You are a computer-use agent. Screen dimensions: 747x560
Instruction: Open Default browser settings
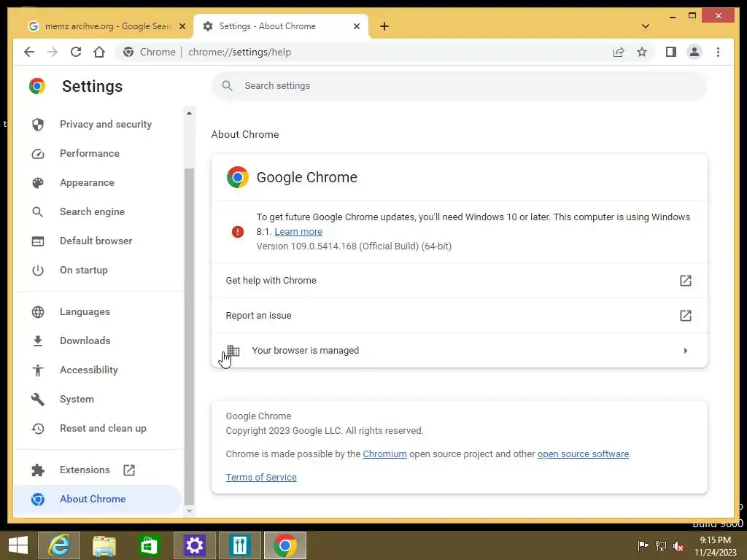pos(98,241)
